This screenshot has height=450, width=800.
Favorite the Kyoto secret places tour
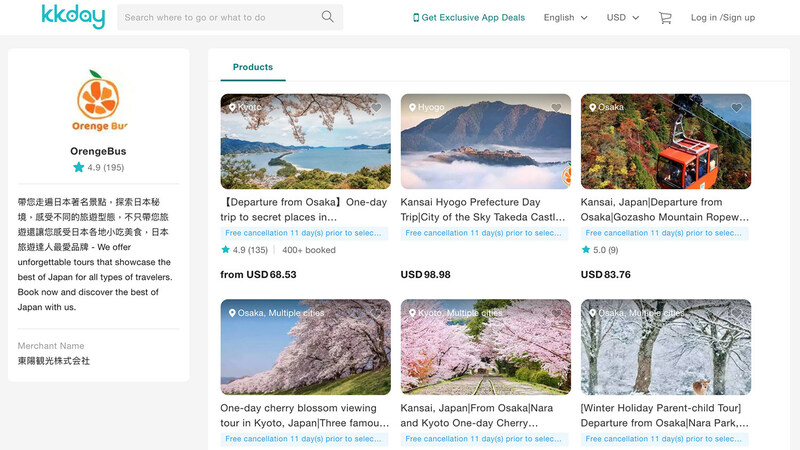[376, 108]
